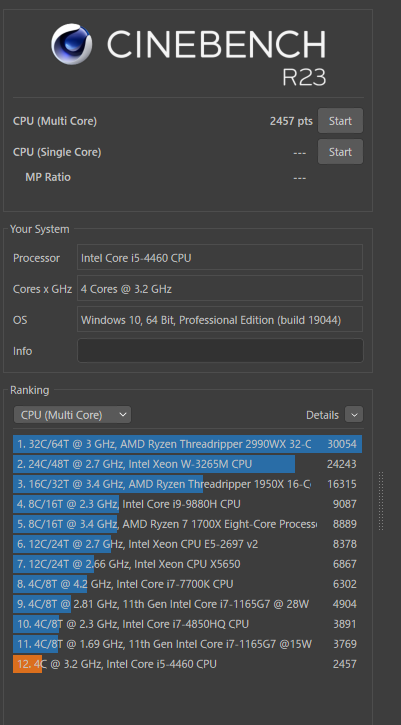This screenshot has height=725, width=401.
Task: Click the 9087 score value
Action: tap(345, 504)
